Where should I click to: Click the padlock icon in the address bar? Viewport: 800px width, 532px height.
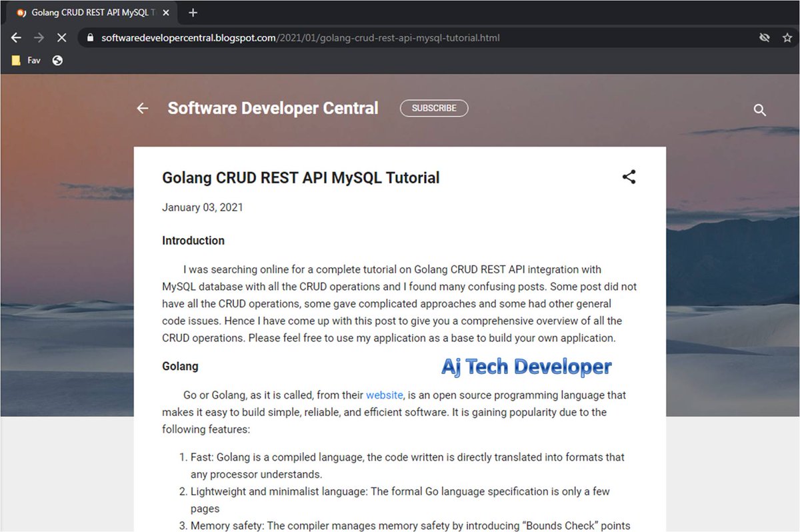90,38
